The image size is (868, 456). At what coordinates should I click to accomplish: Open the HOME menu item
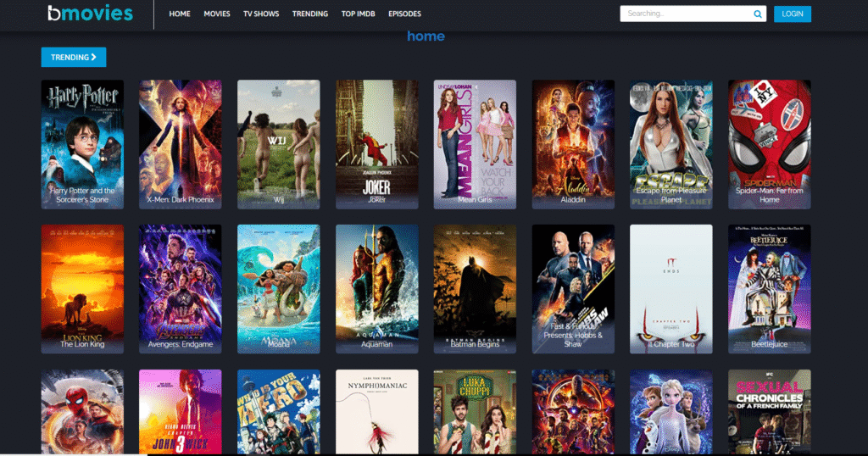(x=180, y=14)
